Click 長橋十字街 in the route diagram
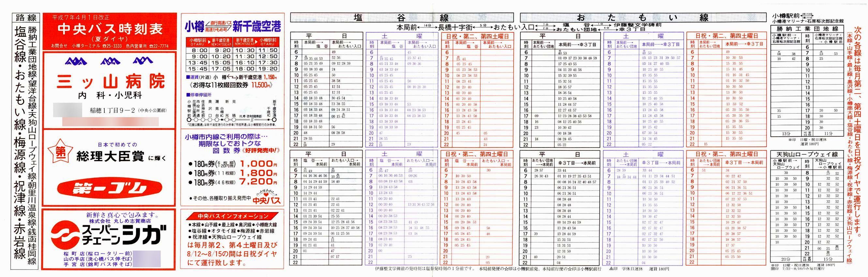The height and width of the screenshot is (277, 868). (x=455, y=28)
